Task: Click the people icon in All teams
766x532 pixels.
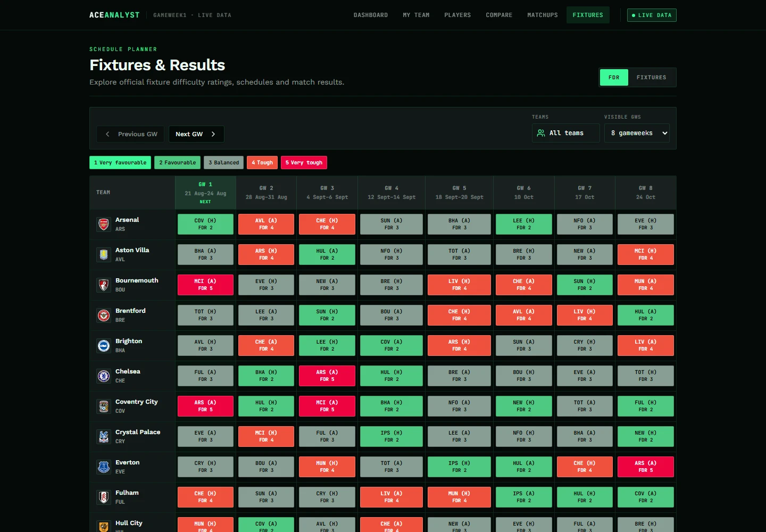Action: coord(541,133)
